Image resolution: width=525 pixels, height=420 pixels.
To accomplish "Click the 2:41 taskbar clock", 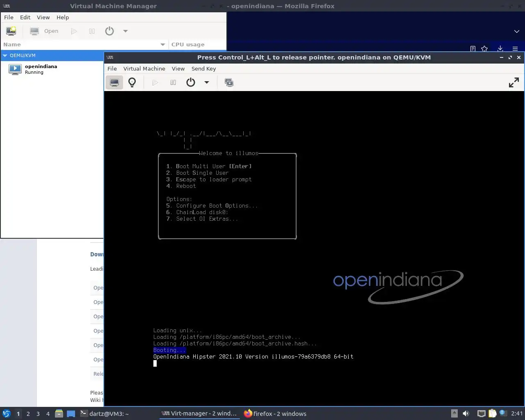I will coord(517,413).
